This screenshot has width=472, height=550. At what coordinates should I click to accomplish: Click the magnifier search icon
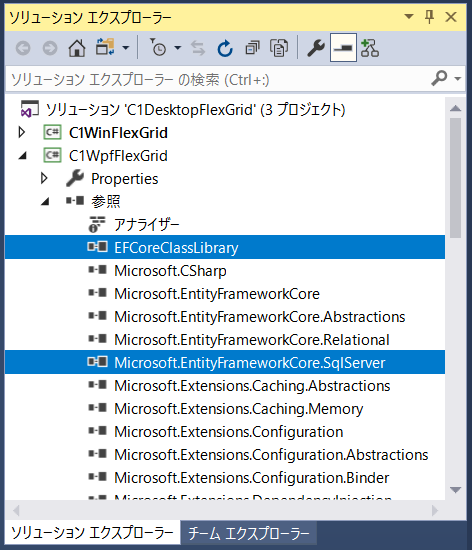click(439, 78)
